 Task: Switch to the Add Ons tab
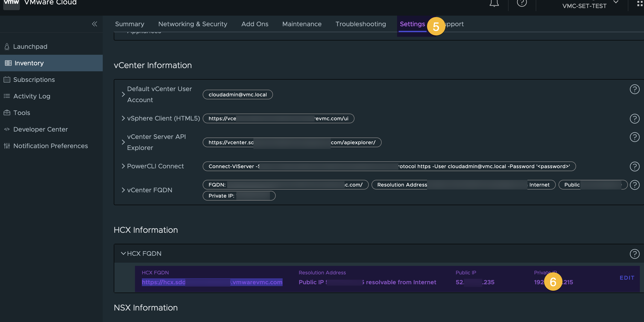point(255,24)
